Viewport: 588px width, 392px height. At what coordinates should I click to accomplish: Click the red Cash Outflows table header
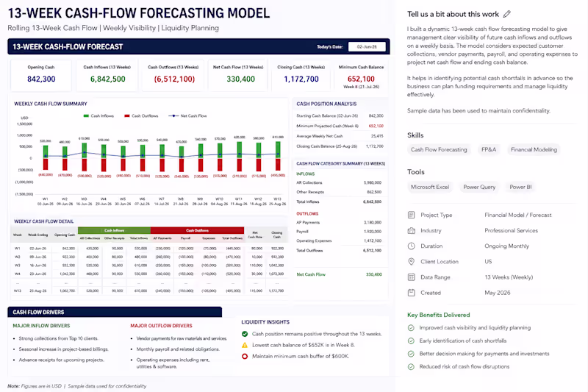click(x=197, y=230)
